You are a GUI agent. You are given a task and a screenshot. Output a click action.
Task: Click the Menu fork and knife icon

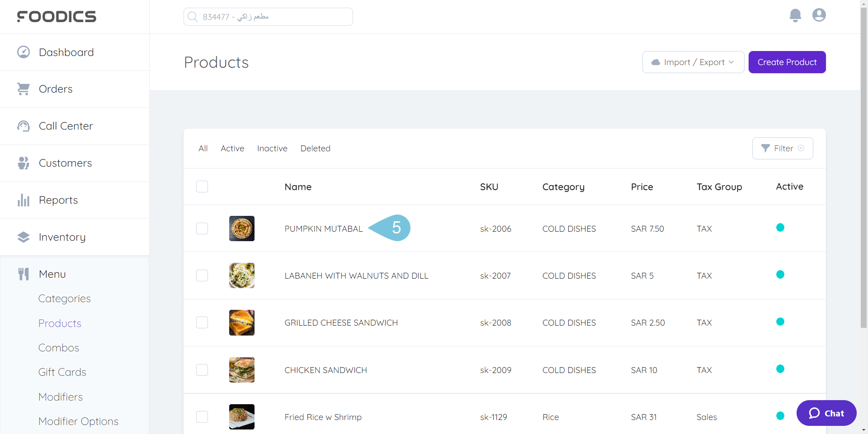point(24,274)
